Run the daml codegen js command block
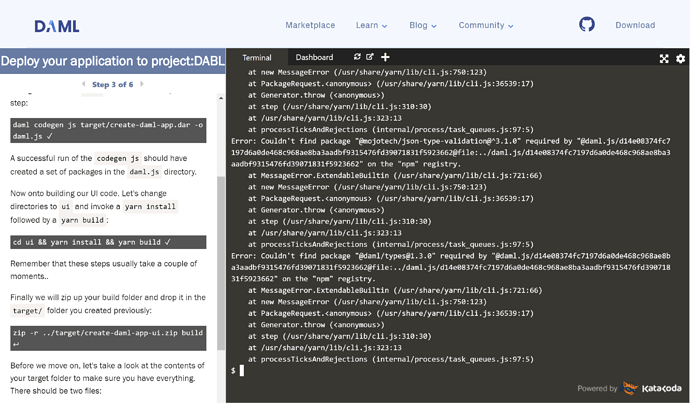The height and width of the screenshot is (403, 690). (x=108, y=129)
